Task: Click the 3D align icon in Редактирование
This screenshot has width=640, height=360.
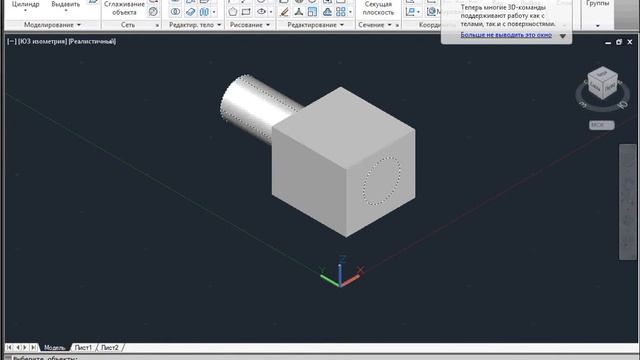Action: click(299, 12)
